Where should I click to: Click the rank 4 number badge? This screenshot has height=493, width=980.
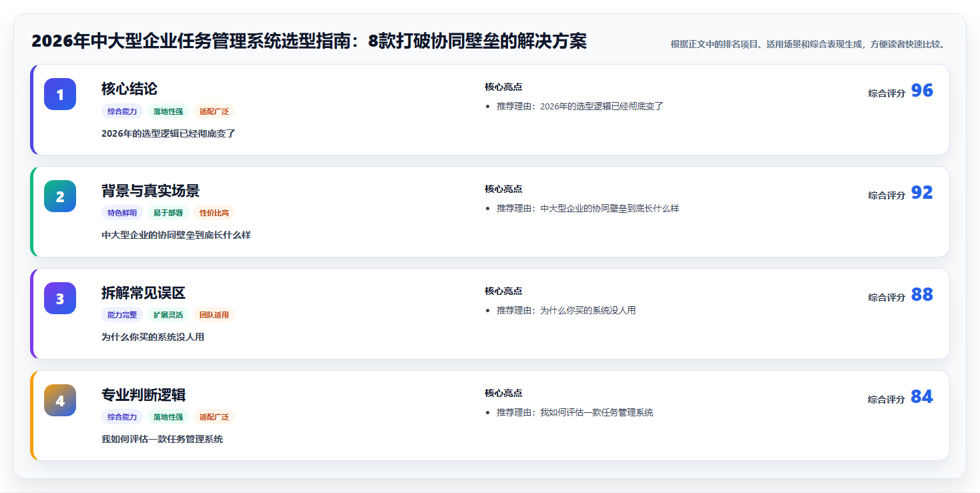pos(60,400)
